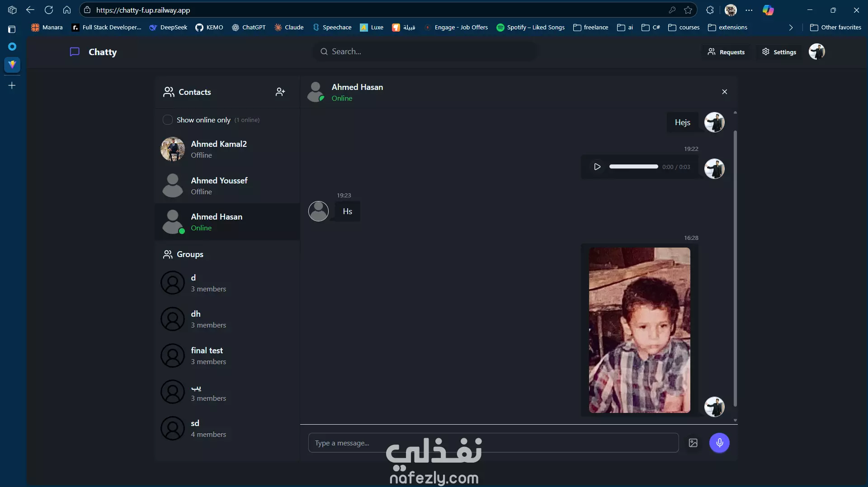
Task: Go back in the browser
Action: click(x=30, y=10)
